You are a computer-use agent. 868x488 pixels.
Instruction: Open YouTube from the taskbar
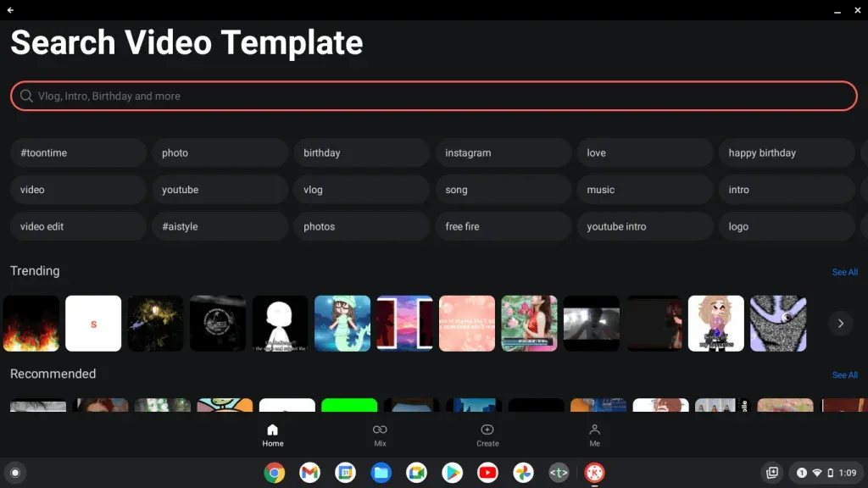point(487,473)
